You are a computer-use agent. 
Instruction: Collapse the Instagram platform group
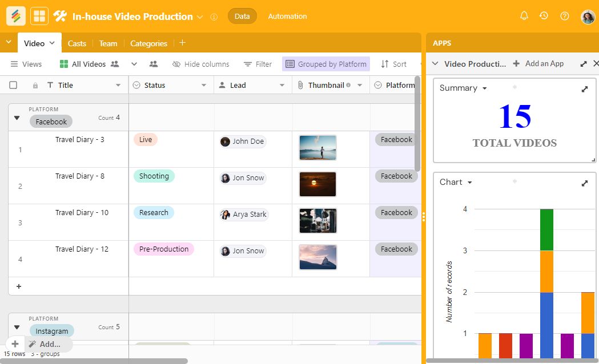(17, 328)
